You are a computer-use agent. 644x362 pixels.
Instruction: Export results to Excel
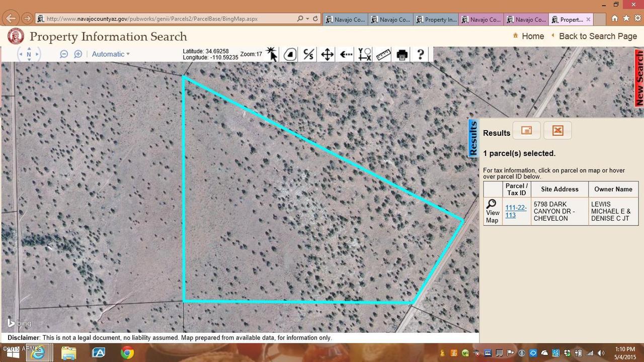coord(557,130)
